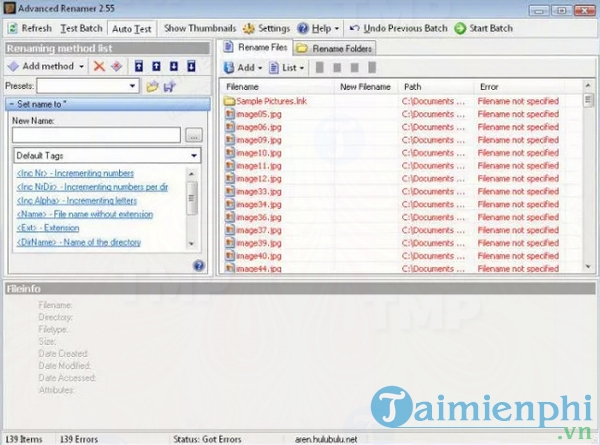
Task: Move method to bottom icon
Action: tap(191, 66)
